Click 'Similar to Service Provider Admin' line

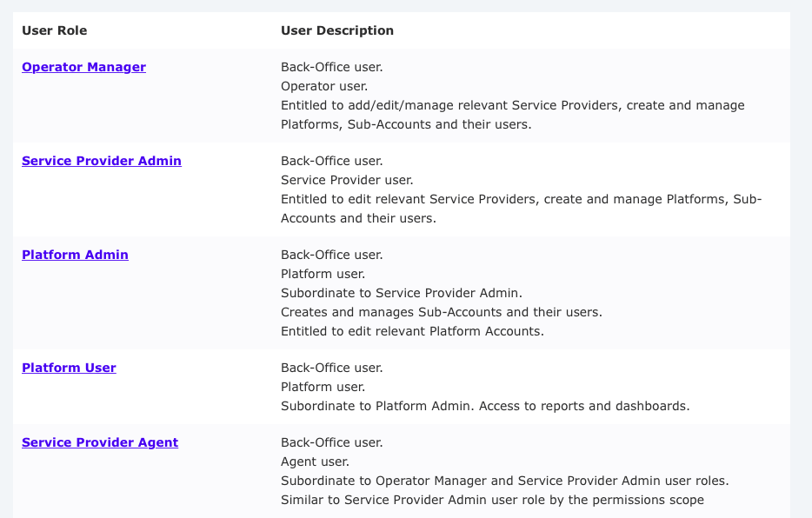tap(492, 500)
